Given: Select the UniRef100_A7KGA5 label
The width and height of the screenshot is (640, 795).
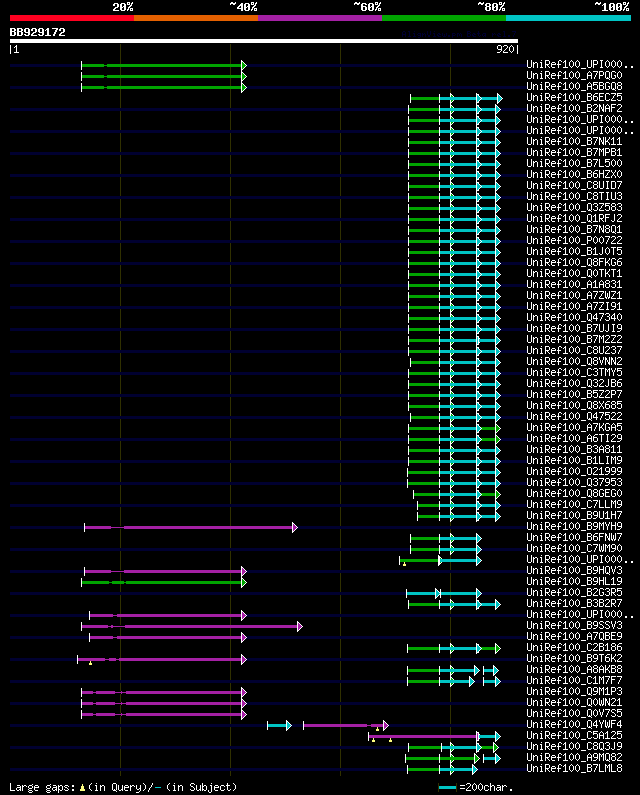Looking at the screenshot, I should point(574,427).
